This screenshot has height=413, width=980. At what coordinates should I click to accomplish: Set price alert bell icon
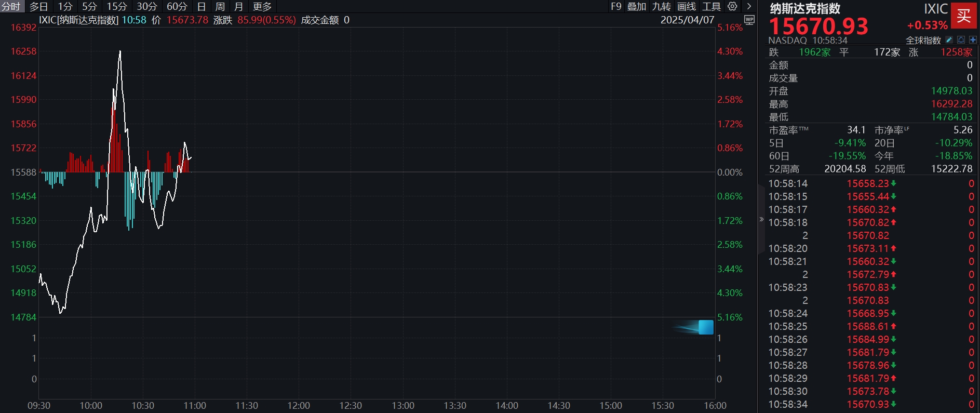(961, 40)
